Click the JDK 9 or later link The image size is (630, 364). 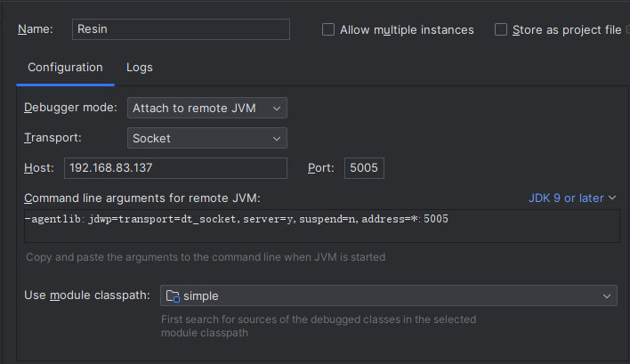[565, 198]
